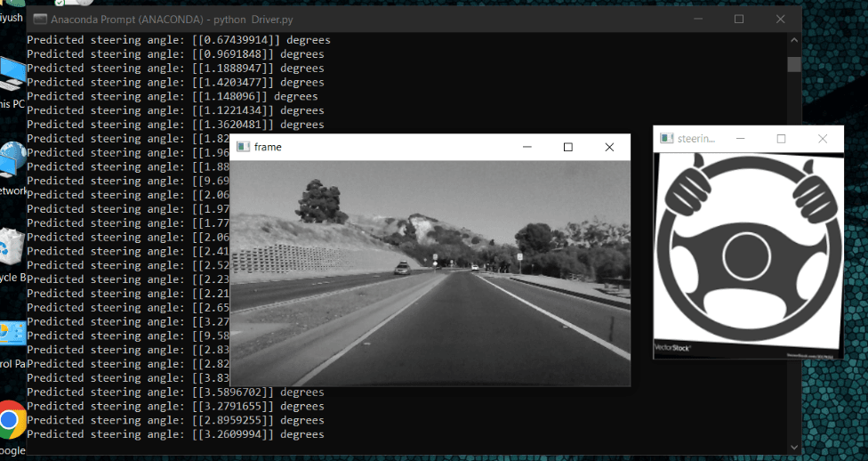This screenshot has height=461, width=868.
Task: Open the Google Chrome desktop shortcut
Action: click(12, 419)
